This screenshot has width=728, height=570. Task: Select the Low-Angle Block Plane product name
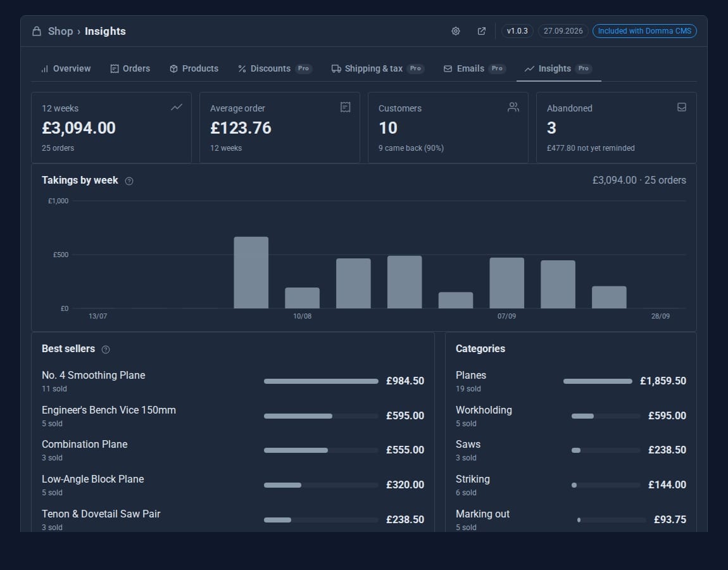click(x=93, y=479)
